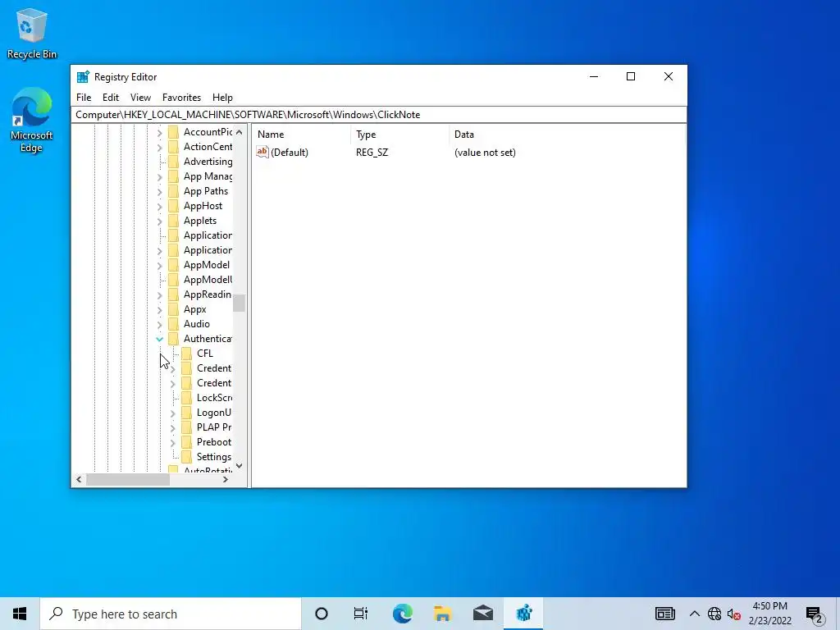This screenshot has height=630, width=840.
Task: Expand the AccountPic key
Action: click(x=160, y=132)
